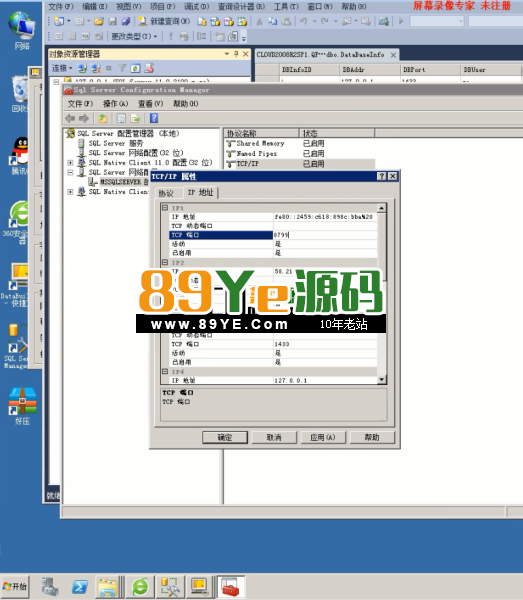This screenshot has height=600, width=523.
Task: Click the Save disk icon in SSMS toolbar
Action: click(x=112, y=21)
